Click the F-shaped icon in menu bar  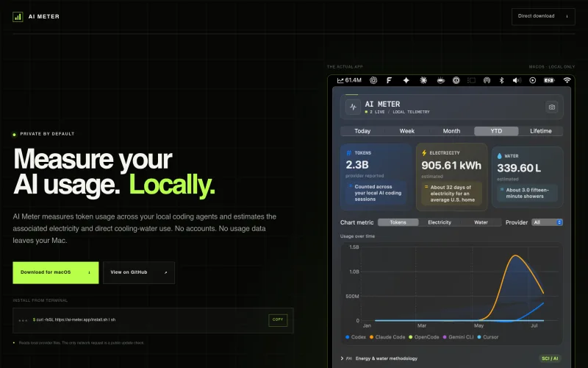point(390,80)
